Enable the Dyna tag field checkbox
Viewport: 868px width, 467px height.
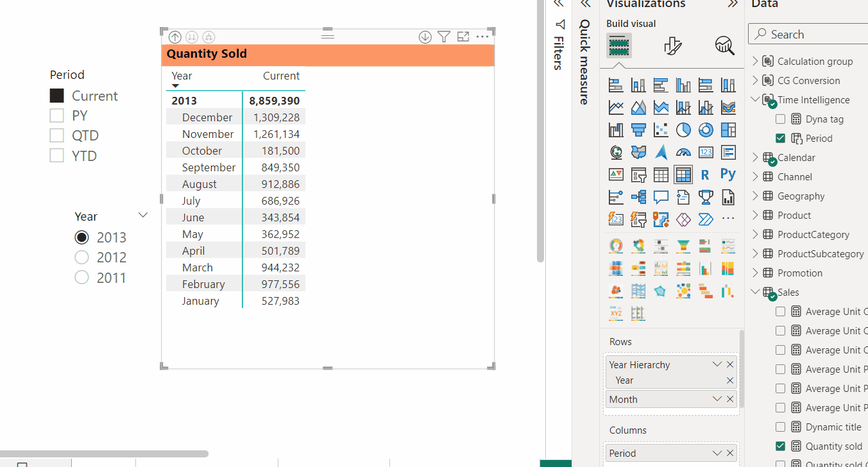point(780,119)
